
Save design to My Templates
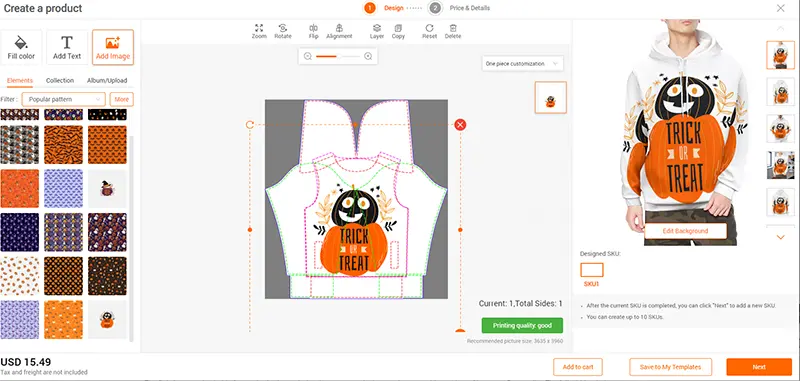coord(670,367)
